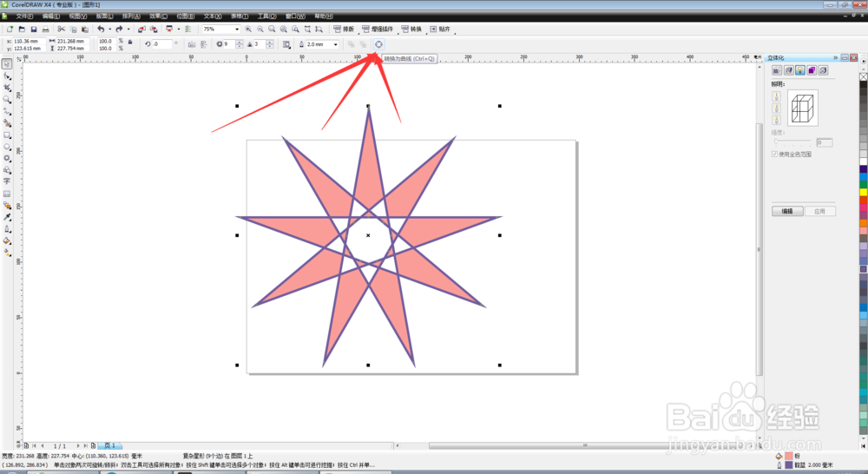Image resolution: width=868 pixels, height=474 pixels.
Task: Select the Basic Shapes tool
Action: click(7, 170)
